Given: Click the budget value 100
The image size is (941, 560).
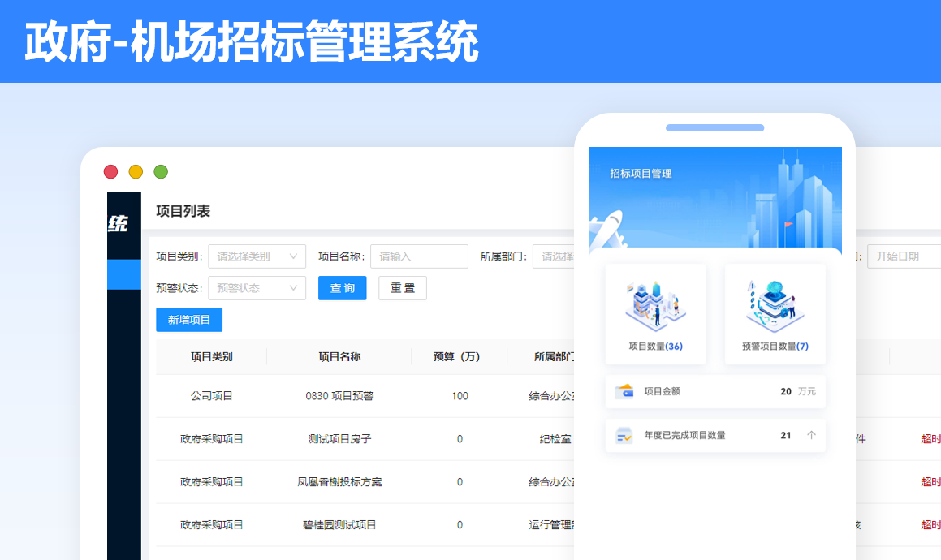Looking at the screenshot, I should 460,396.
